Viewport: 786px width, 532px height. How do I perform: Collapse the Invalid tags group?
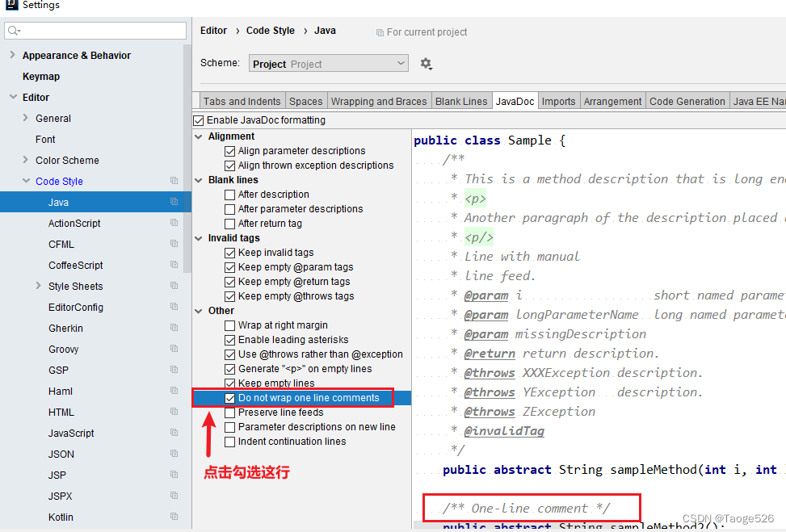tap(199, 238)
